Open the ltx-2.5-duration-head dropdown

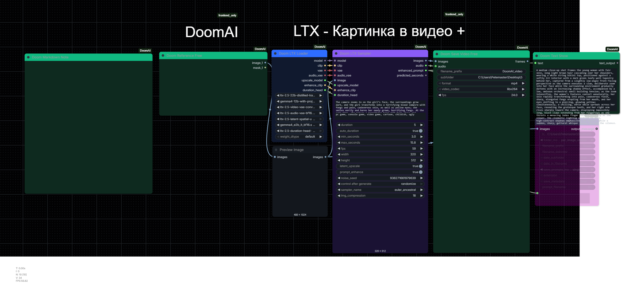(x=299, y=131)
